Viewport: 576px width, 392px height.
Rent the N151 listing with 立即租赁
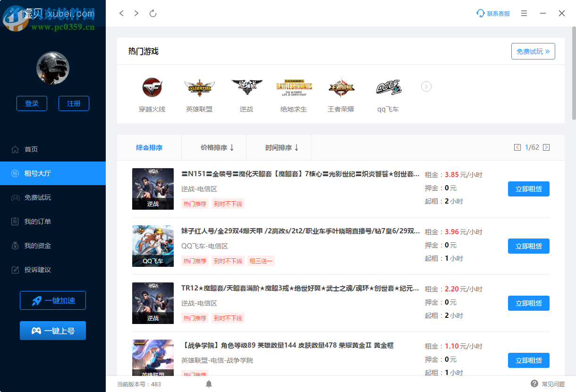pyautogui.click(x=529, y=189)
